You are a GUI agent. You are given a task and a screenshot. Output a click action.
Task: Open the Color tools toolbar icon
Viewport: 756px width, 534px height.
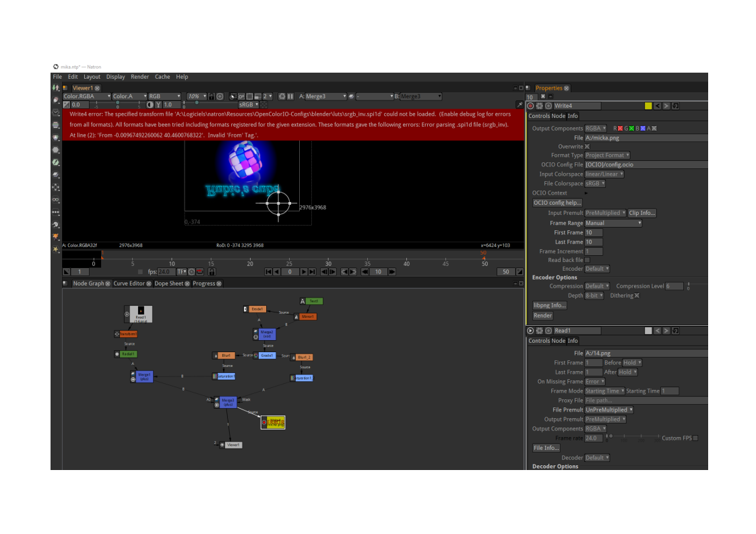[56, 137]
